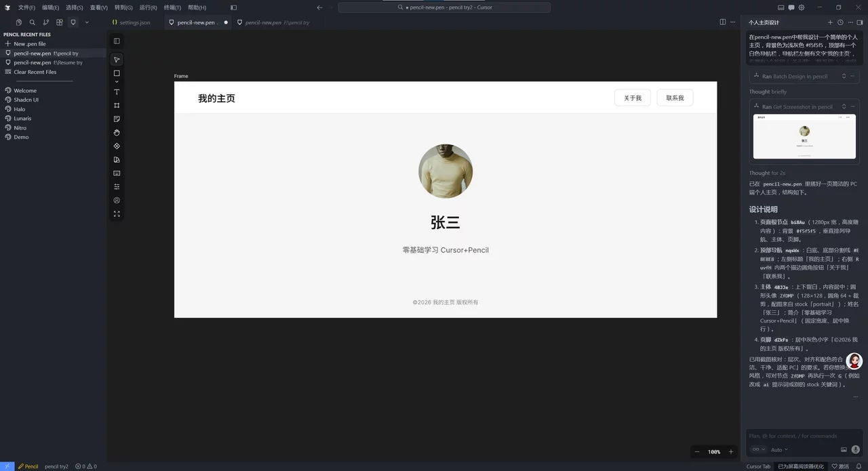
Task: Toggle the sidebar panel icon atop the toolbar
Action: tap(116, 42)
